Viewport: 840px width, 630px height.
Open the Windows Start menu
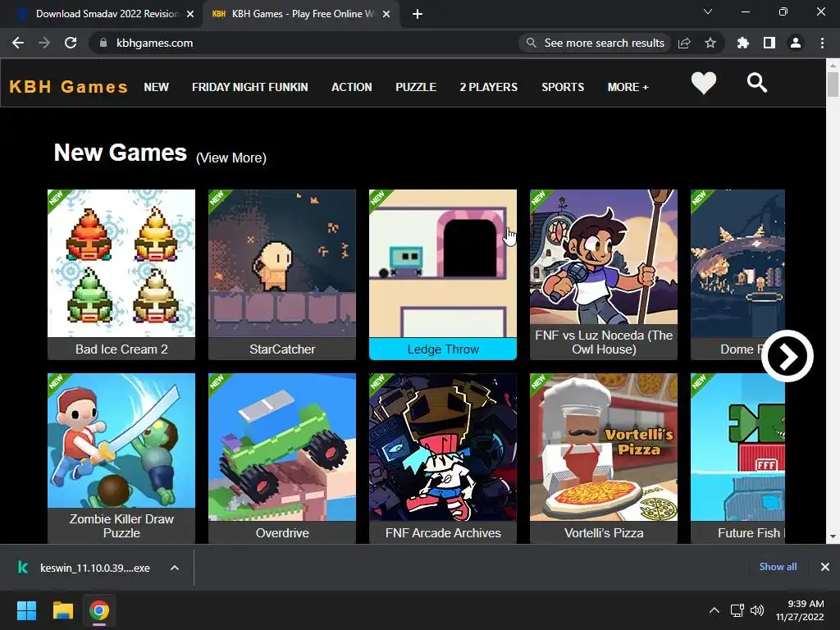point(26,610)
